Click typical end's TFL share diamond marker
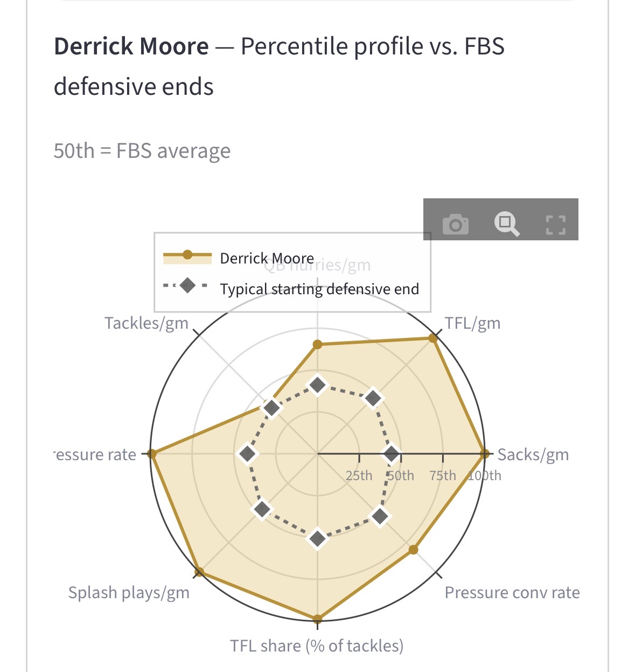 [x=318, y=538]
